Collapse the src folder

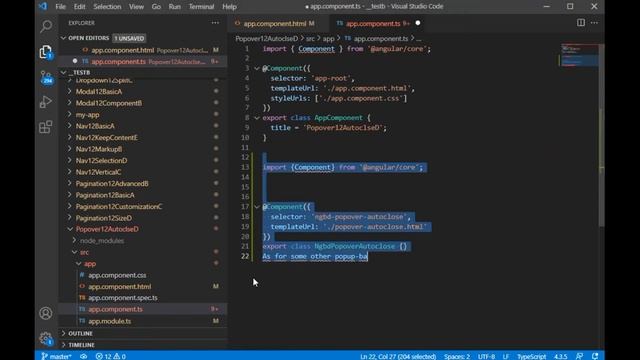click(84, 252)
